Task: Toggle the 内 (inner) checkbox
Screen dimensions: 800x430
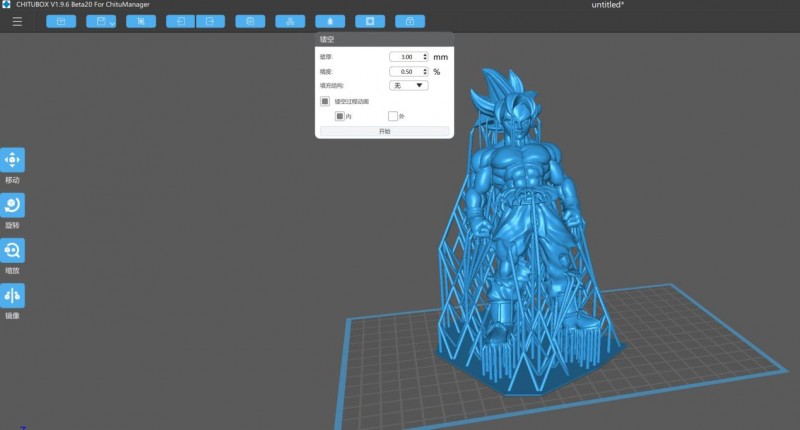Action: (x=340, y=116)
